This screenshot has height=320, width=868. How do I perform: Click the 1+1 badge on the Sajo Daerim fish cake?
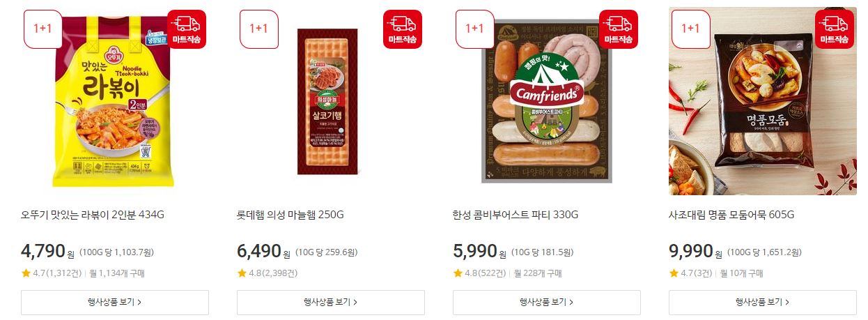pyautogui.click(x=690, y=29)
